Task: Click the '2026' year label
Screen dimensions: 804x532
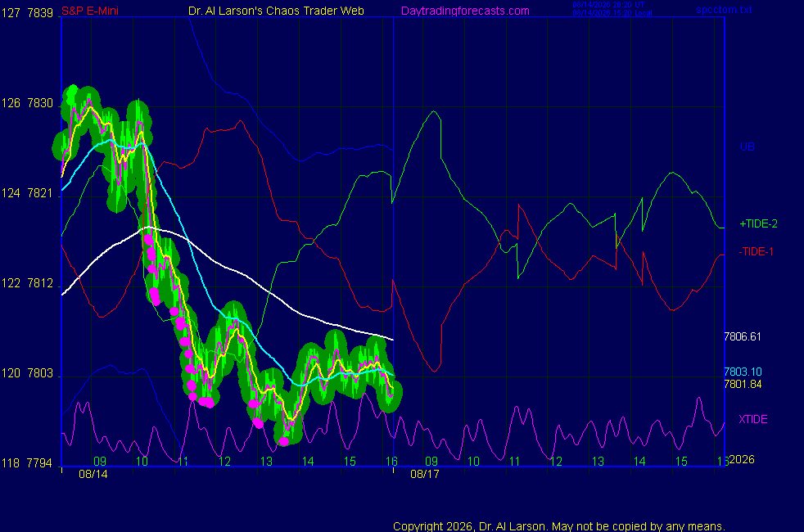Action: [x=742, y=459]
